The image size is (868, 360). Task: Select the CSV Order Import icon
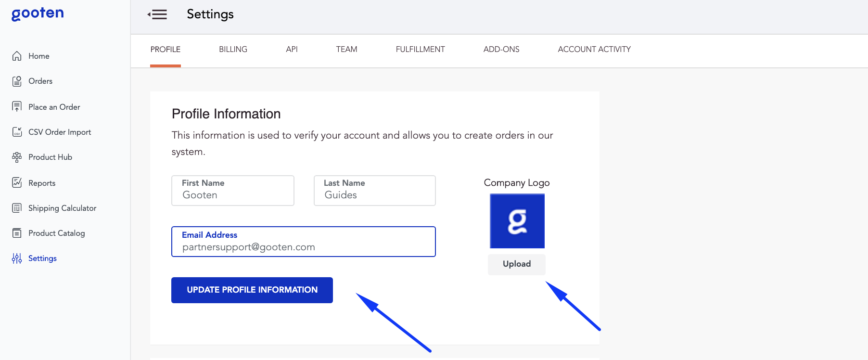pyautogui.click(x=17, y=132)
